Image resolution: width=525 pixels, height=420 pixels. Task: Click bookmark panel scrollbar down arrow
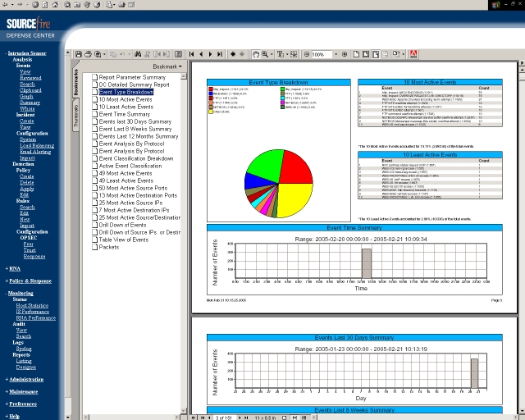pos(184,411)
